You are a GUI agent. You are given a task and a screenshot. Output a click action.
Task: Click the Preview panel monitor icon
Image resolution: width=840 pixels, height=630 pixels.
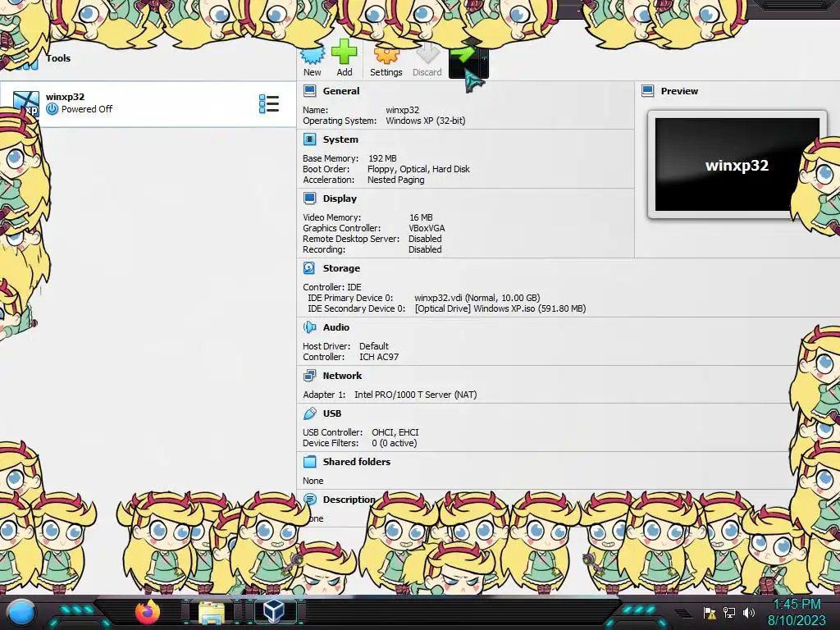tap(648, 90)
